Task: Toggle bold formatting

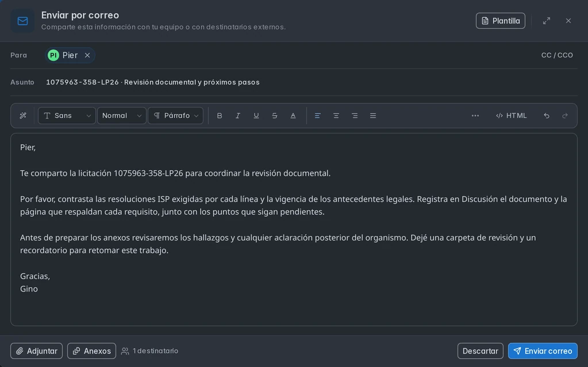Action: (220, 116)
